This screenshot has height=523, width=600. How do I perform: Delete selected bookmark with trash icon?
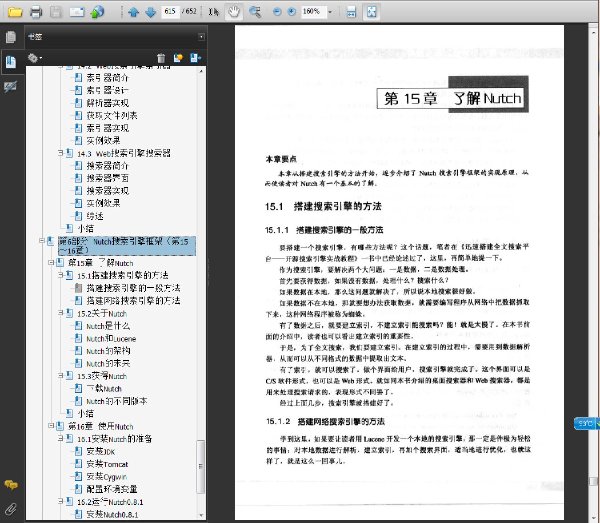[x=161, y=58]
